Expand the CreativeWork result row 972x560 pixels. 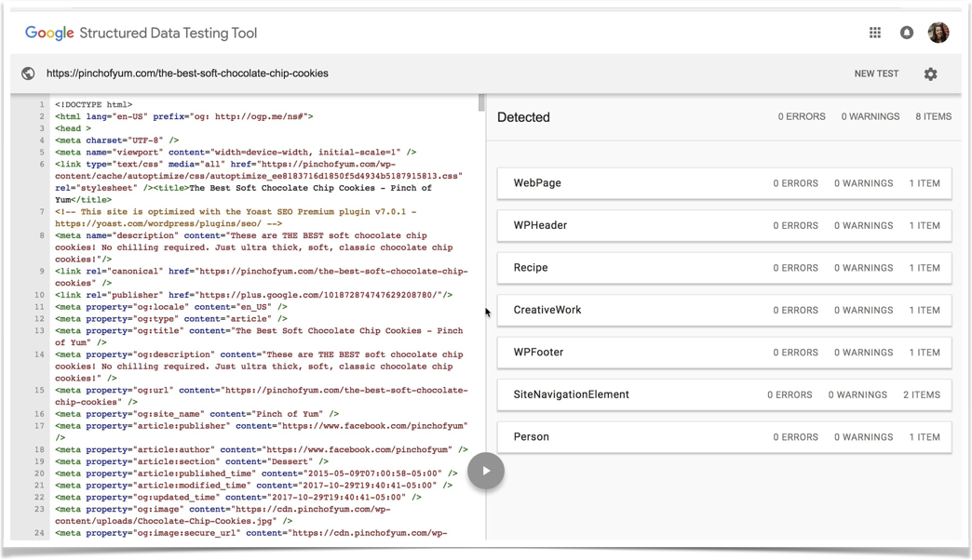[x=724, y=310]
